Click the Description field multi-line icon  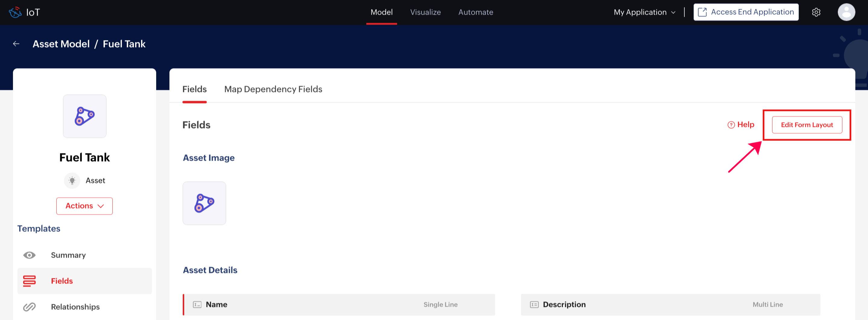535,305
